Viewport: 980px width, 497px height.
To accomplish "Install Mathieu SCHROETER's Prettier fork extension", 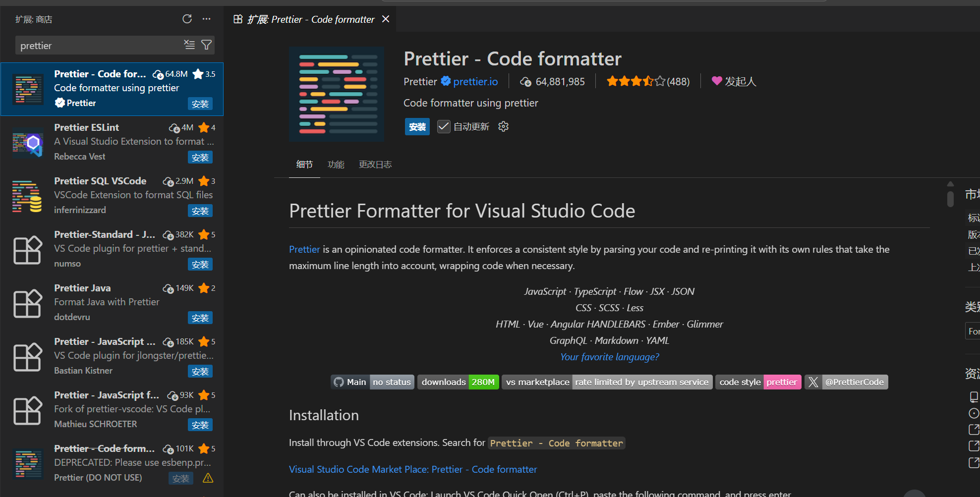I will [x=200, y=425].
